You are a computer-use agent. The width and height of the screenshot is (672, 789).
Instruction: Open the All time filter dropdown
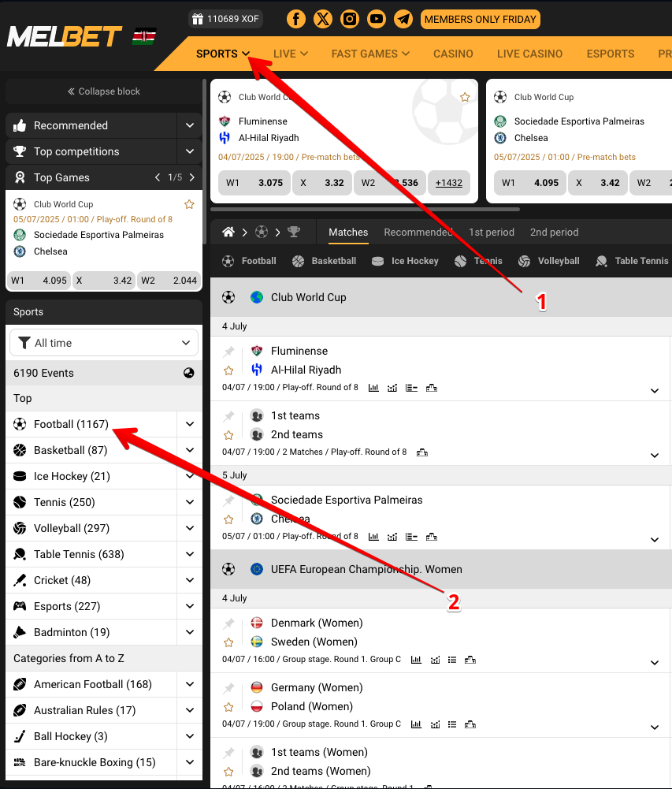104,343
